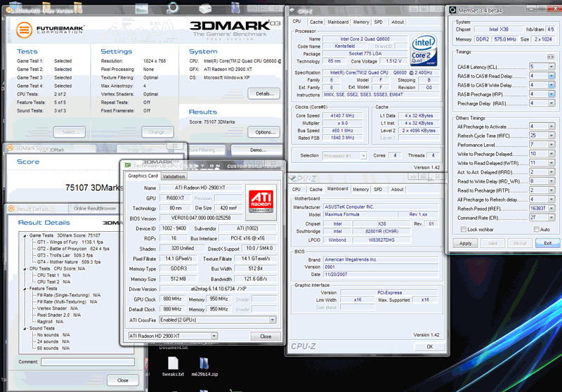562x392 pixels.
Task: Select the Pixel Shader 2.0 tree row
Action: pos(59,315)
